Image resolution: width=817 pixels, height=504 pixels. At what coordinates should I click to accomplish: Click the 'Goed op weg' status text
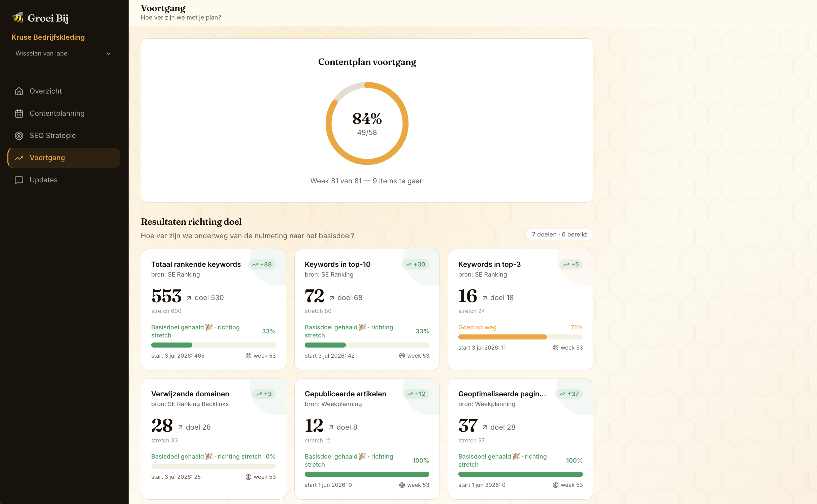(x=477, y=327)
